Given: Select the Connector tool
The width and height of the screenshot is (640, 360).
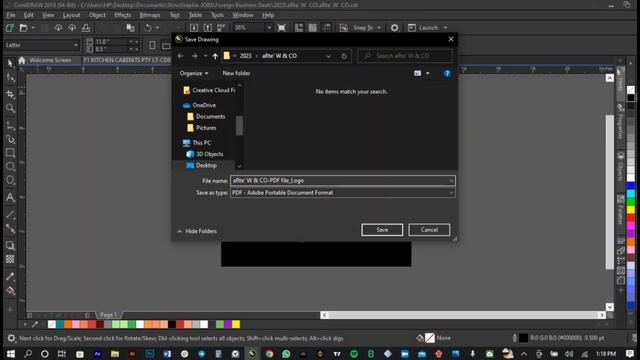Looking at the screenshot, I should (10, 229).
